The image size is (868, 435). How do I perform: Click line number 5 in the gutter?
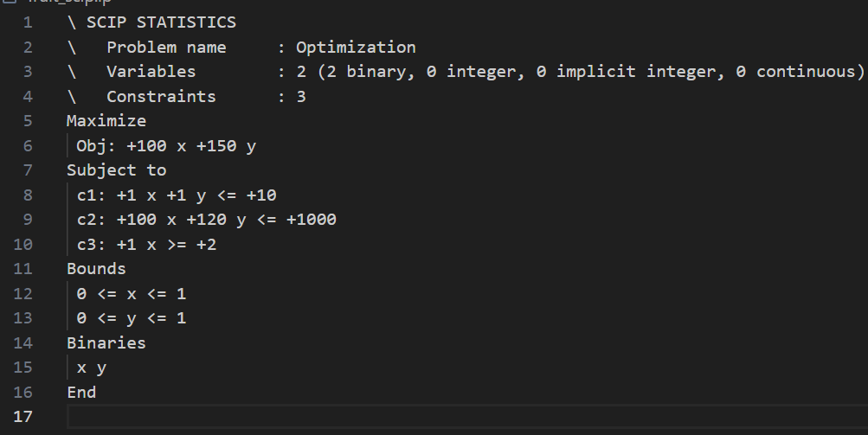click(x=28, y=121)
